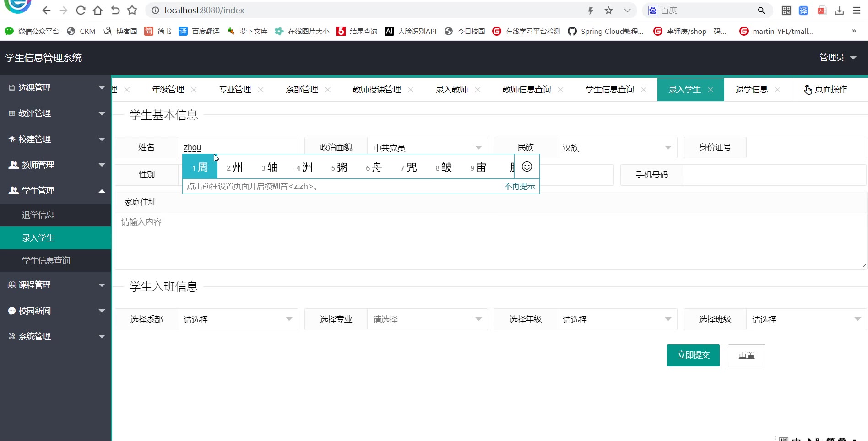Open the 页面操作 menu

[x=826, y=90]
